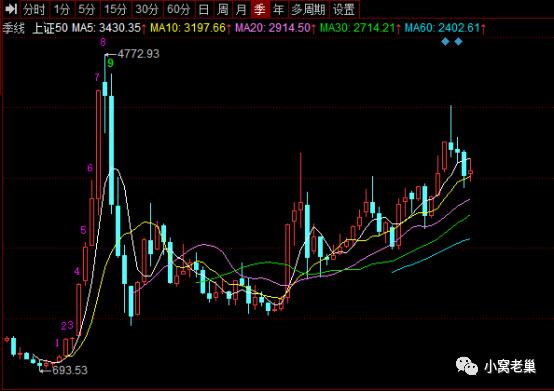
Task: Open the 多周期 multi-period view
Action: (x=308, y=9)
